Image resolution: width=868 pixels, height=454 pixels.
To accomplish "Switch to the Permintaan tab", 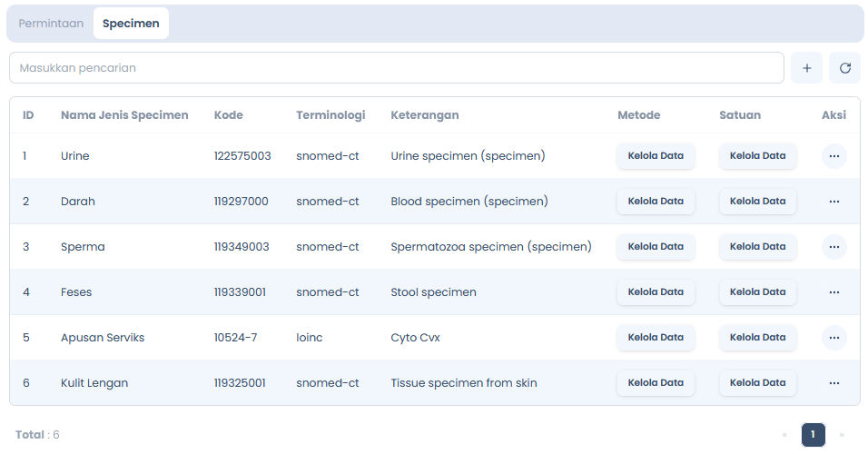I will point(51,24).
